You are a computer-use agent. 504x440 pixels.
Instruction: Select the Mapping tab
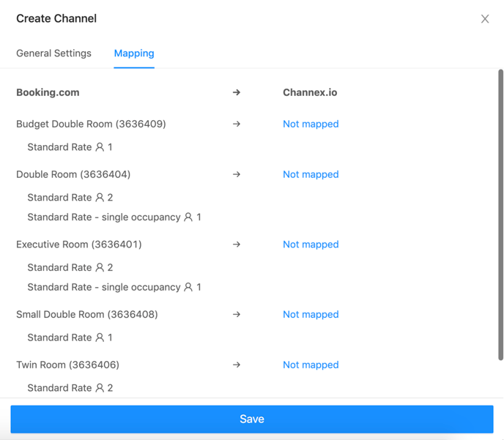point(134,53)
